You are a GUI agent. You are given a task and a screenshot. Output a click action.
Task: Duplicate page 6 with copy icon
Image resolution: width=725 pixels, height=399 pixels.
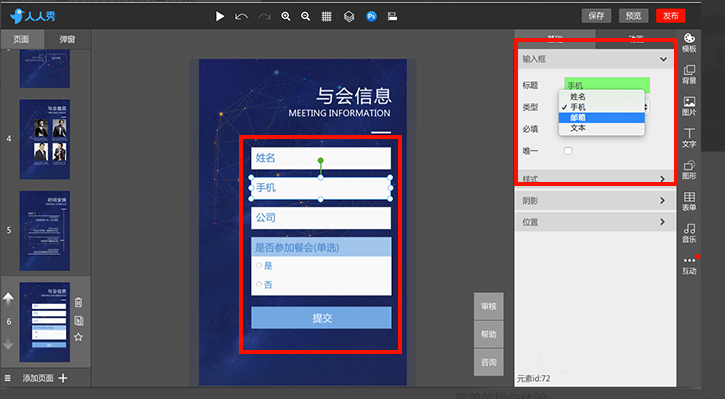click(x=79, y=320)
